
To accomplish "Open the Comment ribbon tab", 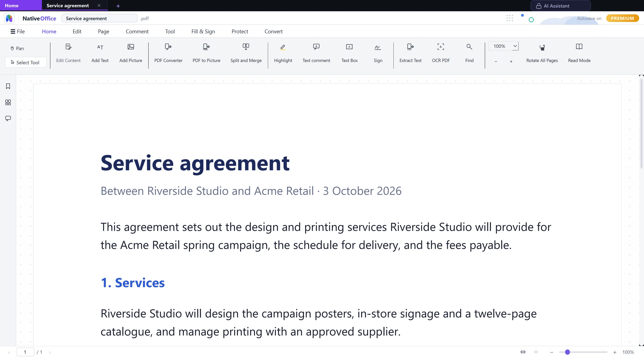I will [x=137, y=31].
